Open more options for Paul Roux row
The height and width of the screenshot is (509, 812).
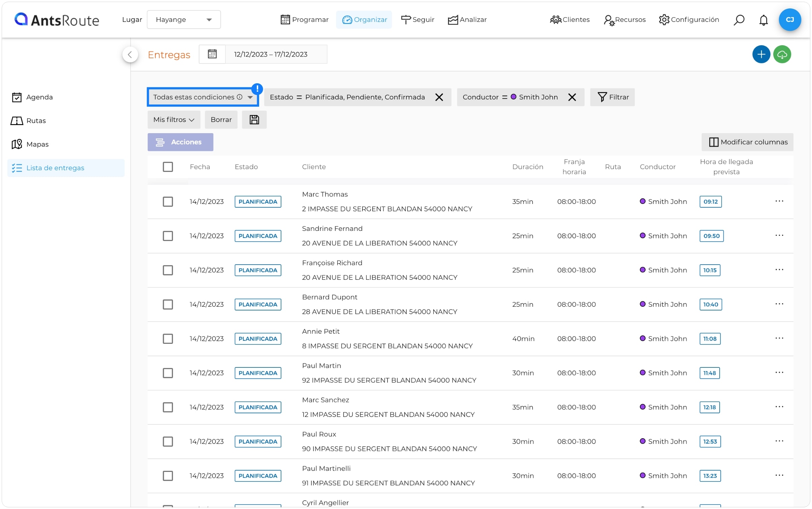point(779,441)
